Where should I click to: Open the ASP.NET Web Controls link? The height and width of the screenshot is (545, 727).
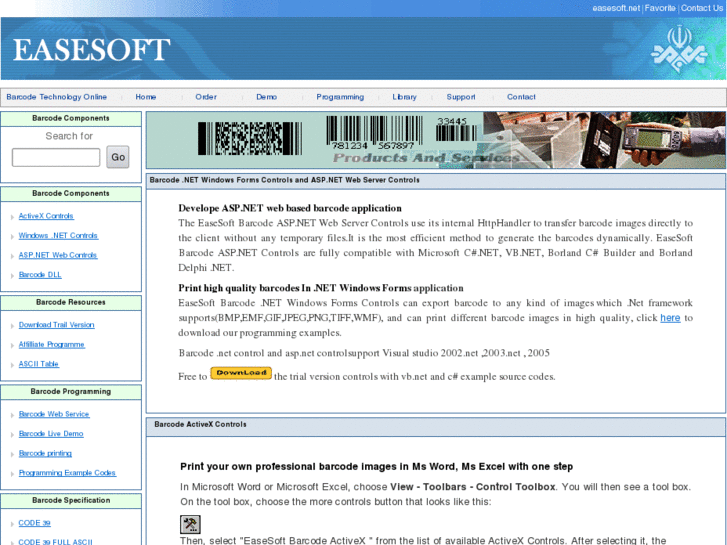tap(58, 255)
